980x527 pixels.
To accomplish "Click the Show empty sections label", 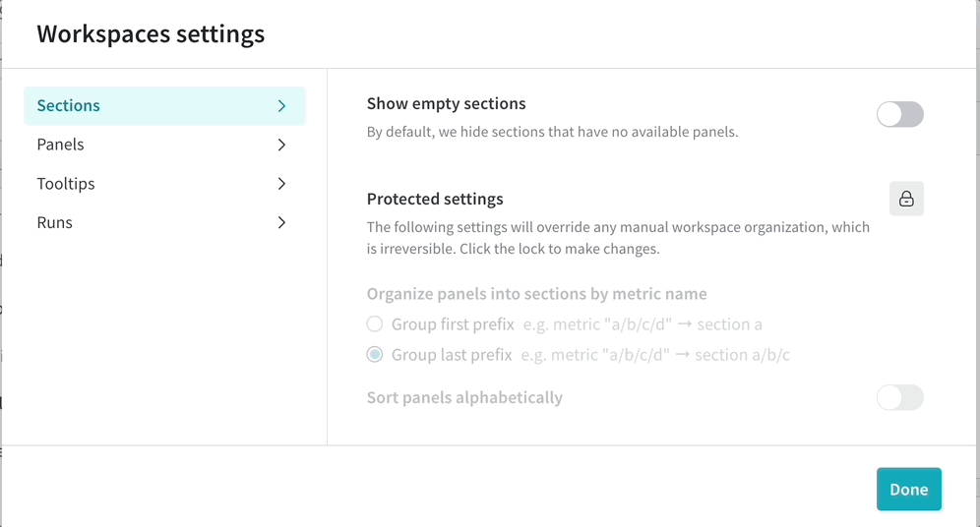I will pyautogui.click(x=446, y=103).
